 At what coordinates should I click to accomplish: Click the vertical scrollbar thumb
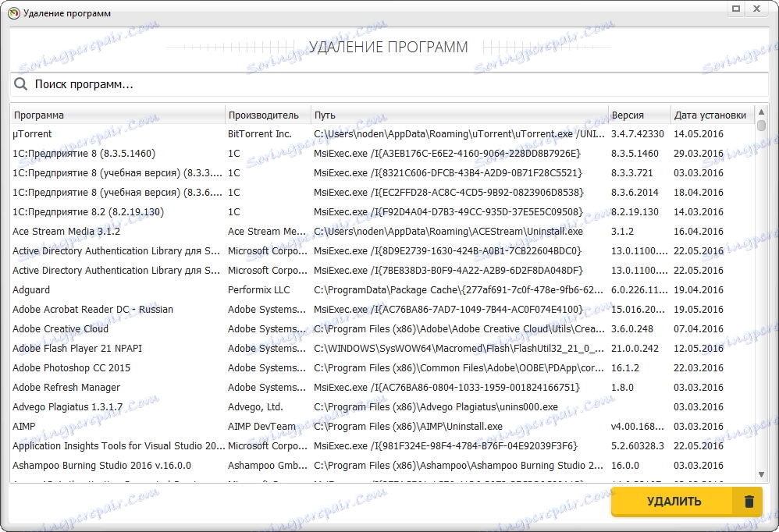(x=761, y=125)
